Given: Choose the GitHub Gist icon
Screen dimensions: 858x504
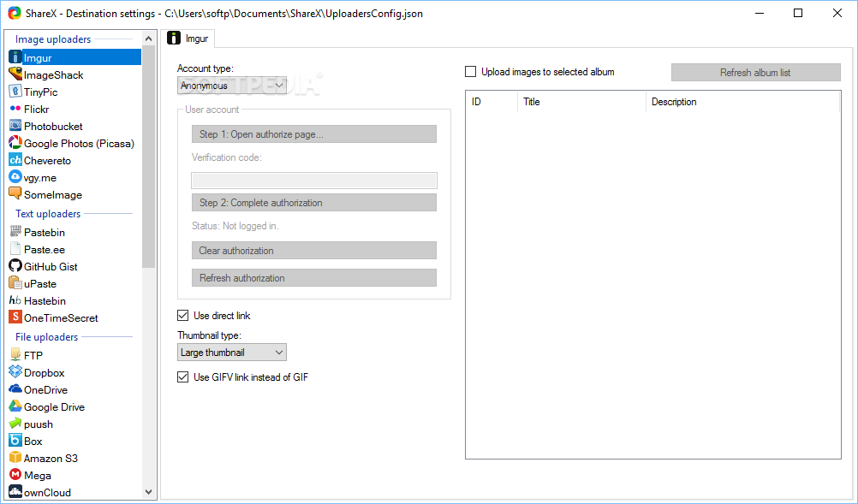Looking at the screenshot, I should click(15, 266).
